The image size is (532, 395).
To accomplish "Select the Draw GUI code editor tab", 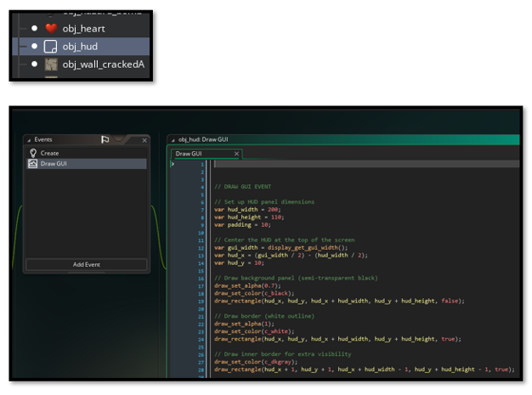I will pyautogui.click(x=190, y=154).
